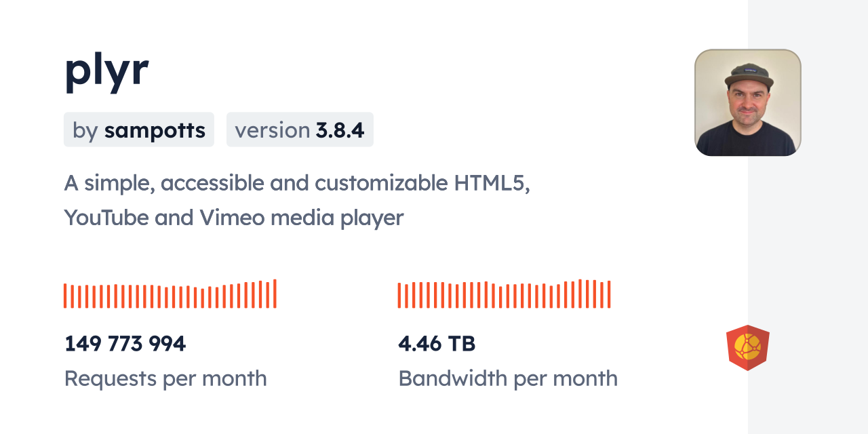This screenshot has height=434, width=868.
Task: Click the 149 773 994 requests count
Action: (125, 344)
